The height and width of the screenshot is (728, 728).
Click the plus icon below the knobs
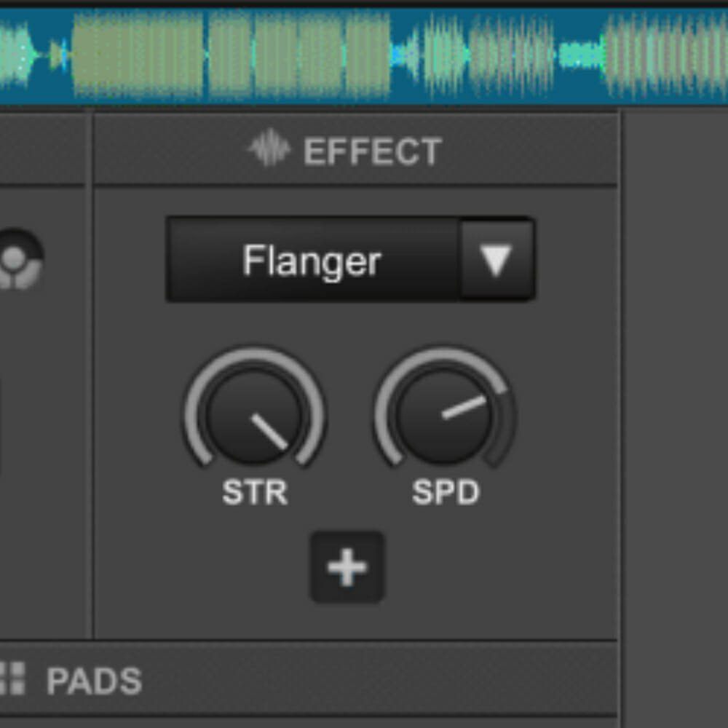click(347, 568)
